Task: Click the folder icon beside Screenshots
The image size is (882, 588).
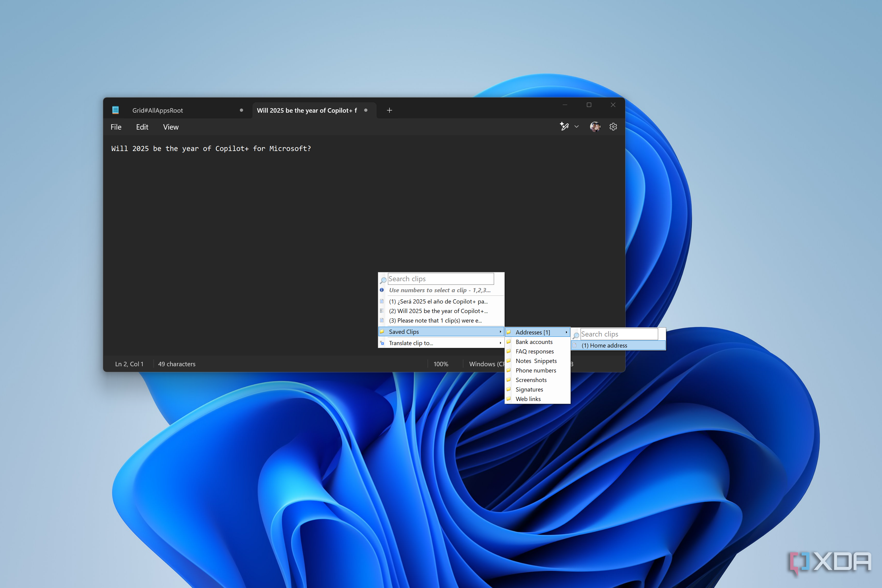Action: point(509,380)
